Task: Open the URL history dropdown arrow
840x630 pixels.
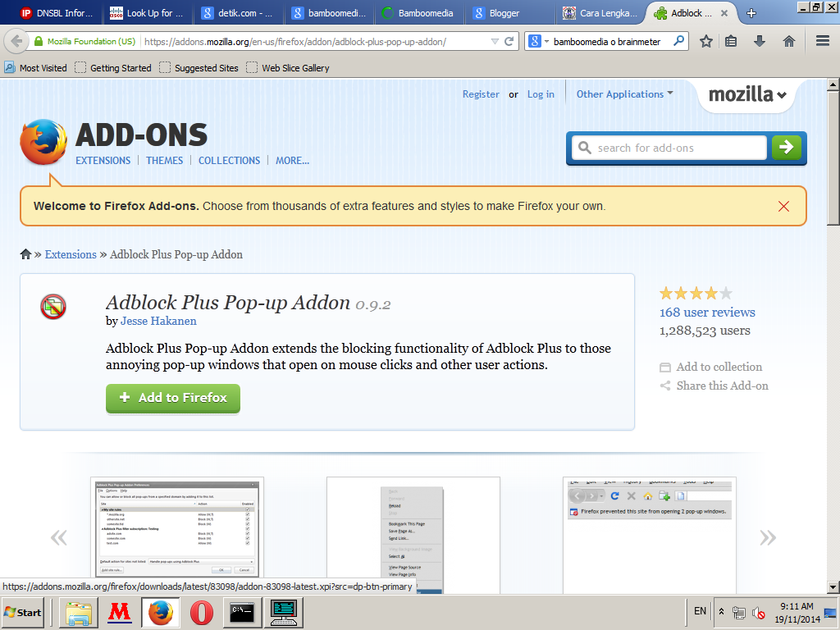Action: click(495, 41)
